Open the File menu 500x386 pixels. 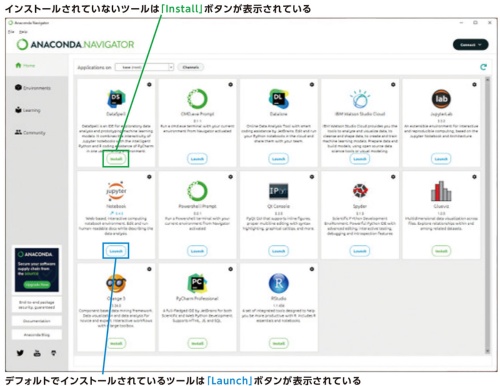[11, 32]
